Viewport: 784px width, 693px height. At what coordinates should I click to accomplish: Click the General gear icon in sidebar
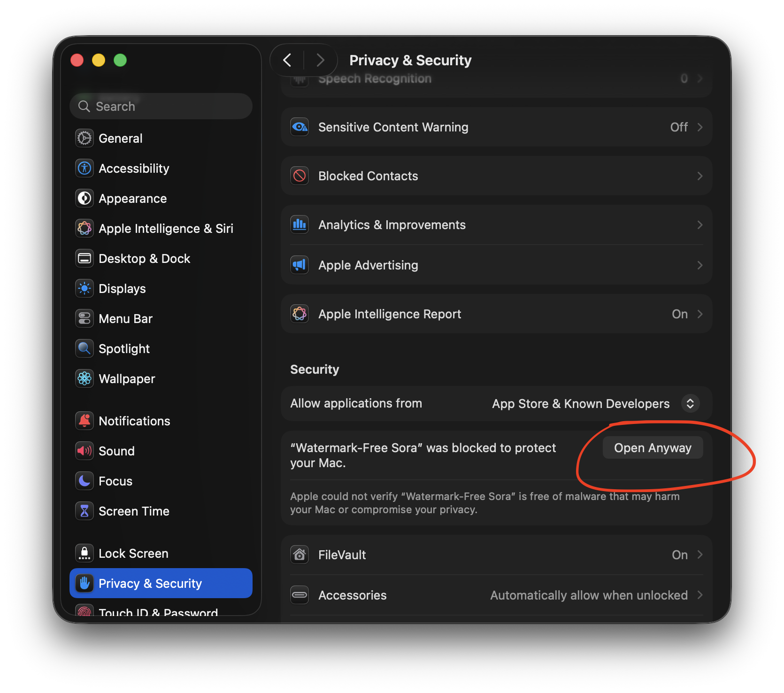click(x=85, y=138)
